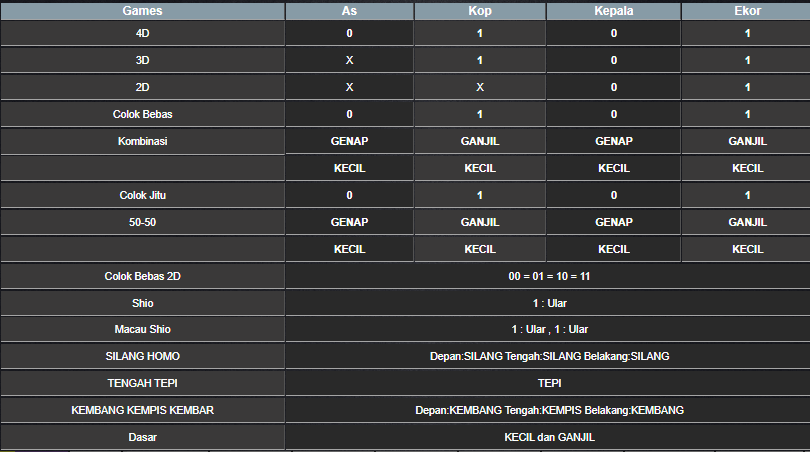
Task: Select the TENGAH TEPI row label
Action: [143, 383]
